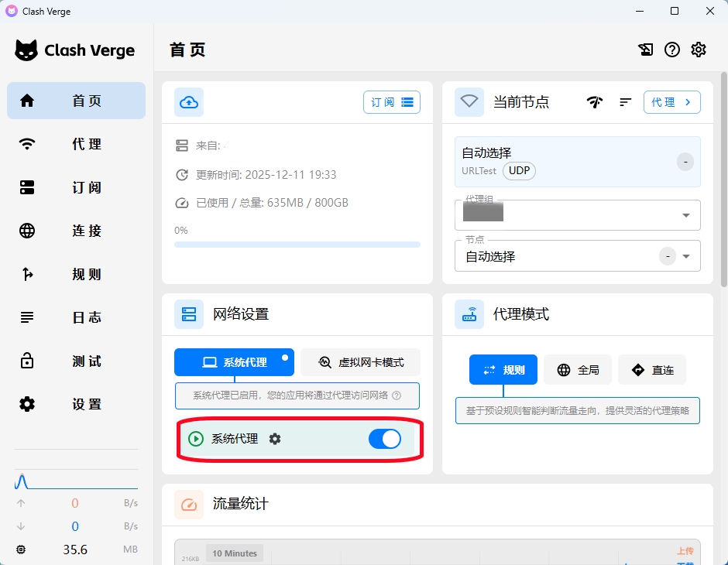This screenshot has width=728, height=565.
Task: Open system proxy gear settings icon
Action: click(275, 439)
